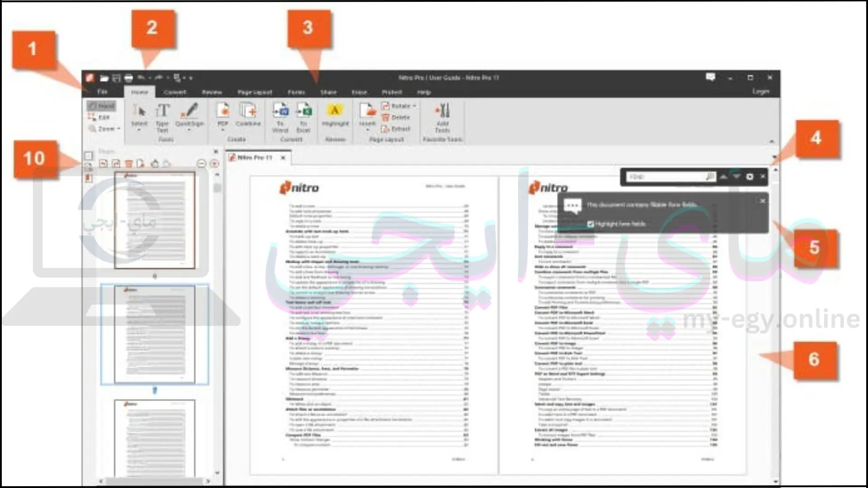Toggle the Highlight form fields checkbox
The height and width of the screenshot is (488, 868).
pos(590,224)
